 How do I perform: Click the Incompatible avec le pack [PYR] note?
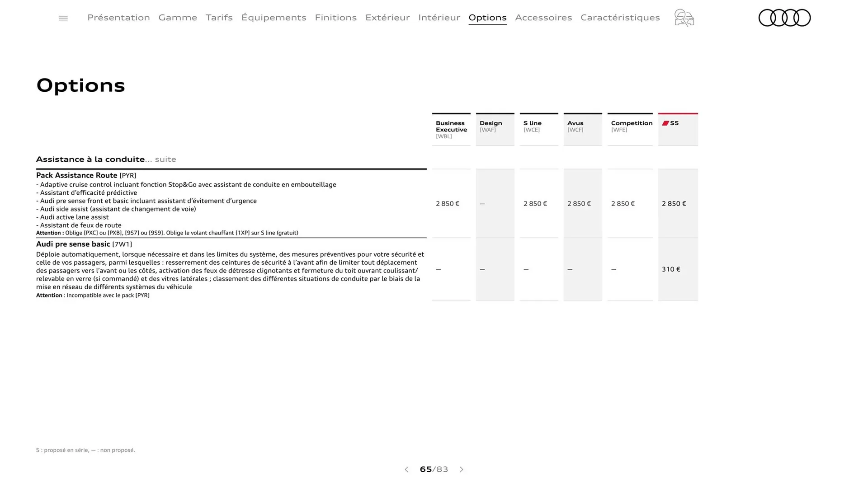(93, 296)
